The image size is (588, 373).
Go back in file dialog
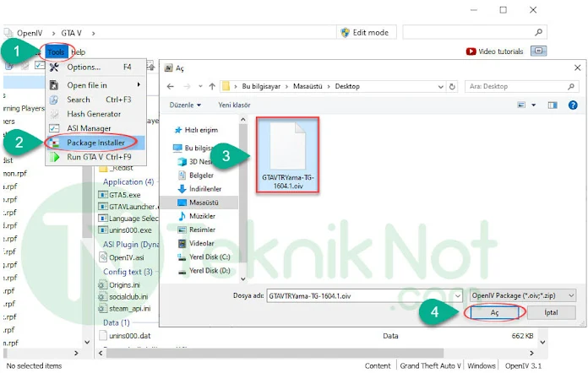171,87
